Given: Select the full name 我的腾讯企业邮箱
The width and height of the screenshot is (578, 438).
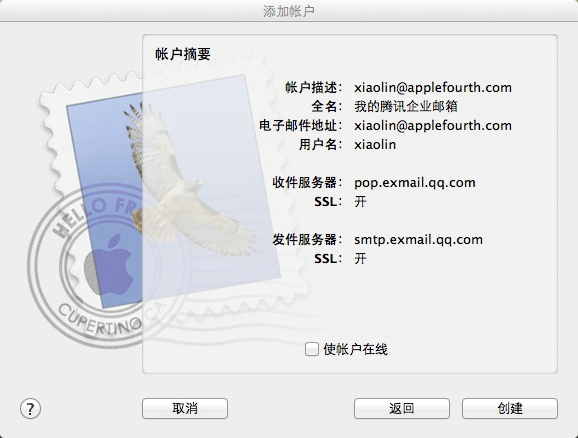Looking at the screenshot, I should (x=406, y=107).
